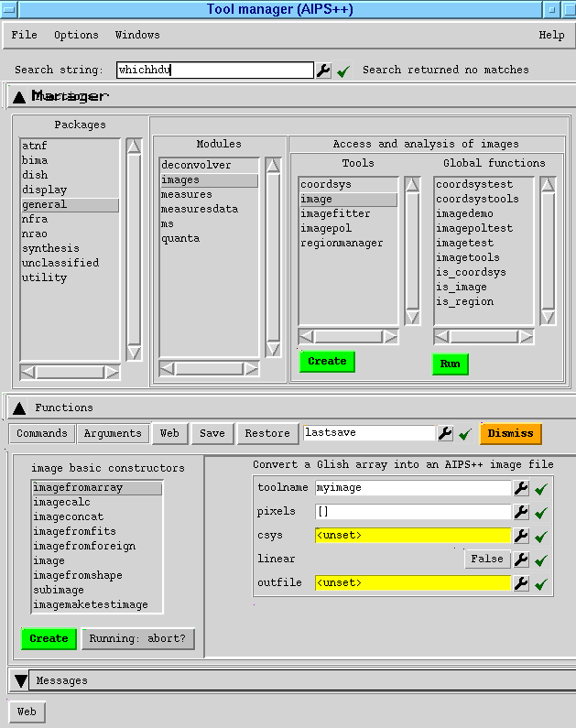Click Global functions scroll-up arrow
This screenshot has height=728, width=576.
(548, 185)
